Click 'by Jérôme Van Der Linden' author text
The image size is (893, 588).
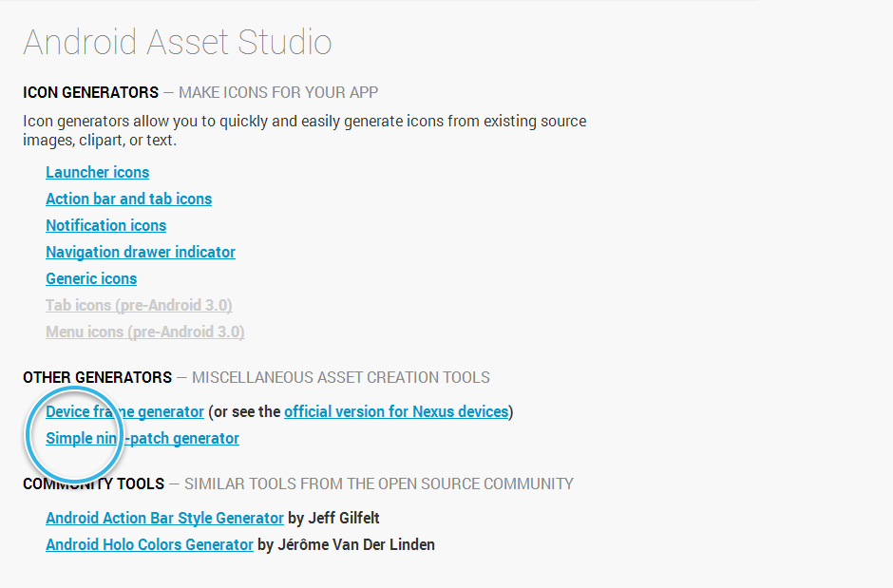coord(346,544)
